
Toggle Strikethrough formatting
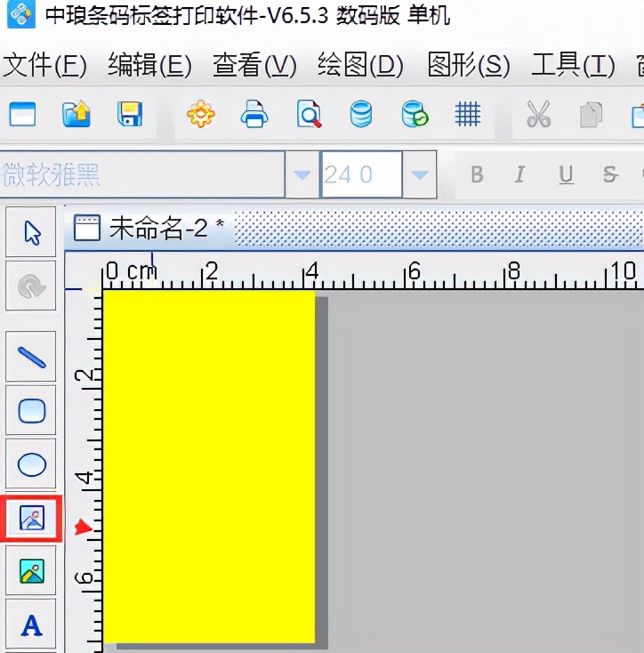click(610, 174)
